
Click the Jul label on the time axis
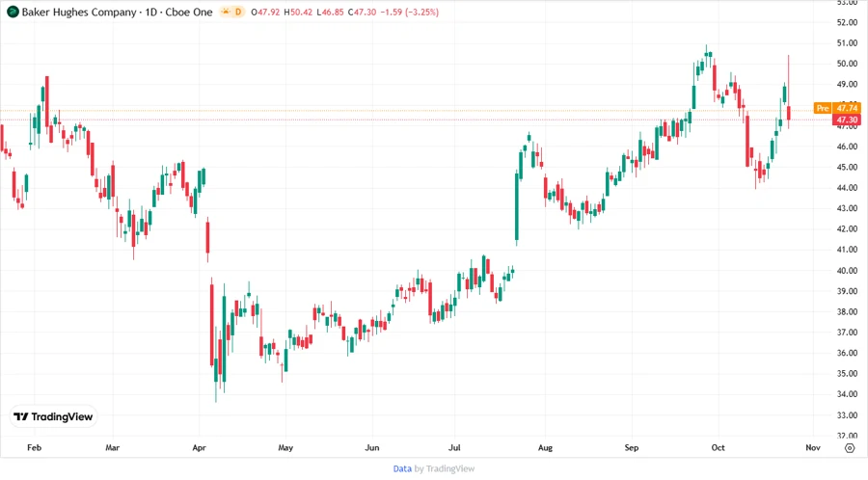pyautogui.click(x=454, y=447)
